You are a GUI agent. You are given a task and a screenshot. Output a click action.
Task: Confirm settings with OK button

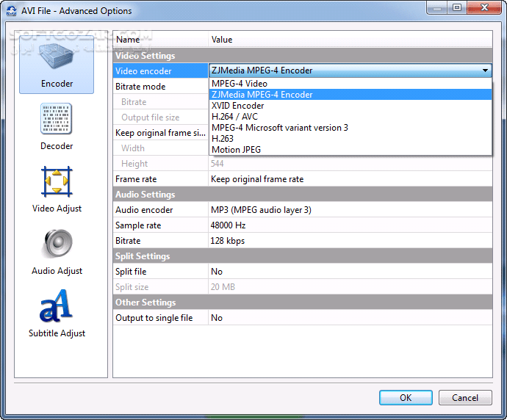pyautogui.click(x=406, y=398)
